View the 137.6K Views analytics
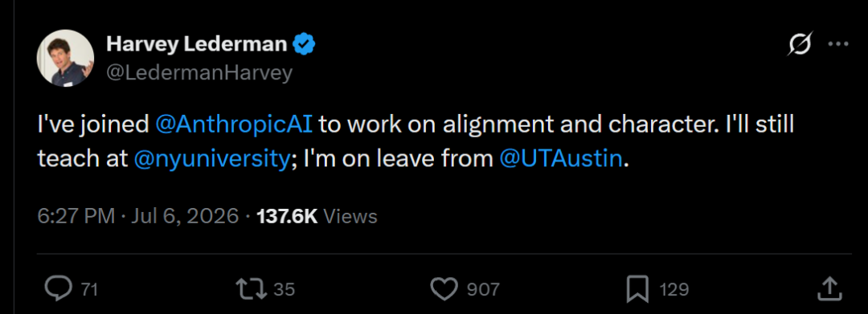Screen dimensions: 868x314 (317, 216)
